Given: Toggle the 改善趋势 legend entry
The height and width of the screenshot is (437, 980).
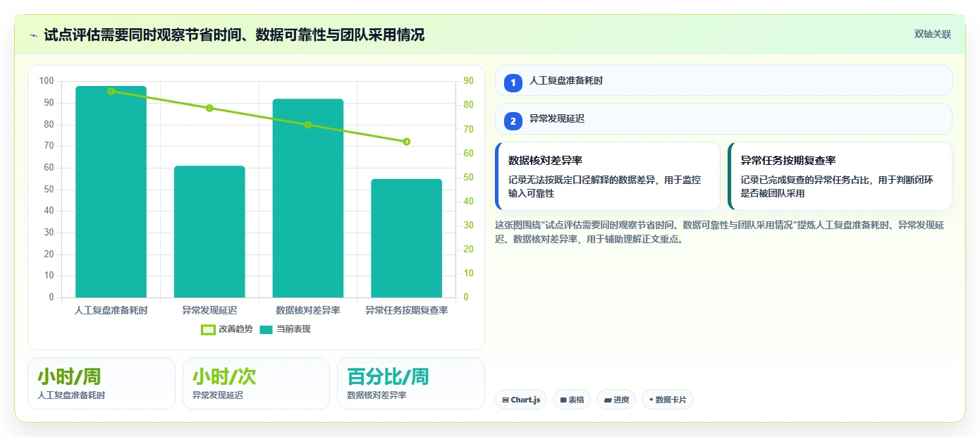Looking at the screenshot, I should [227, 329].
